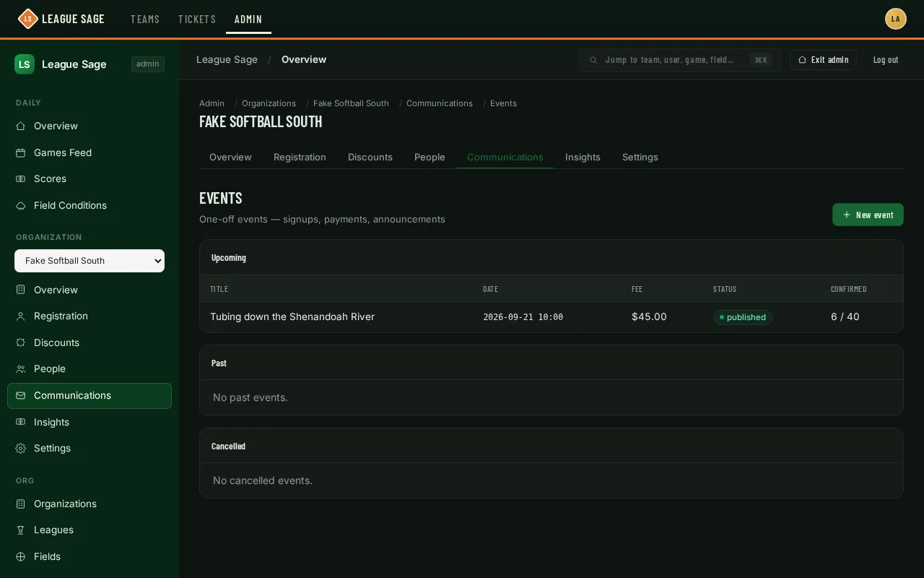Click the badge icon beside Discounts
924x578 pixels.
tap(21, 343)
